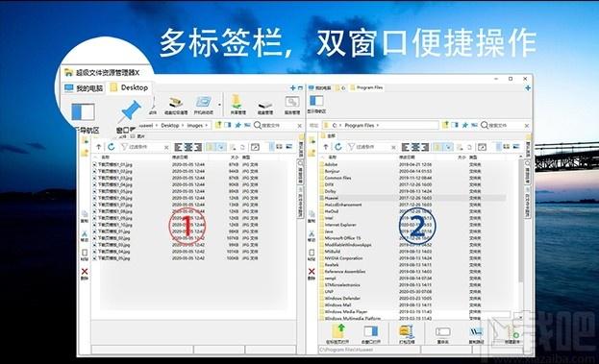Image resolution: width=599 pixels, height=364 pixels.
Task: Toggle right-aligned list view in right pane
Action: pos(424,147)
